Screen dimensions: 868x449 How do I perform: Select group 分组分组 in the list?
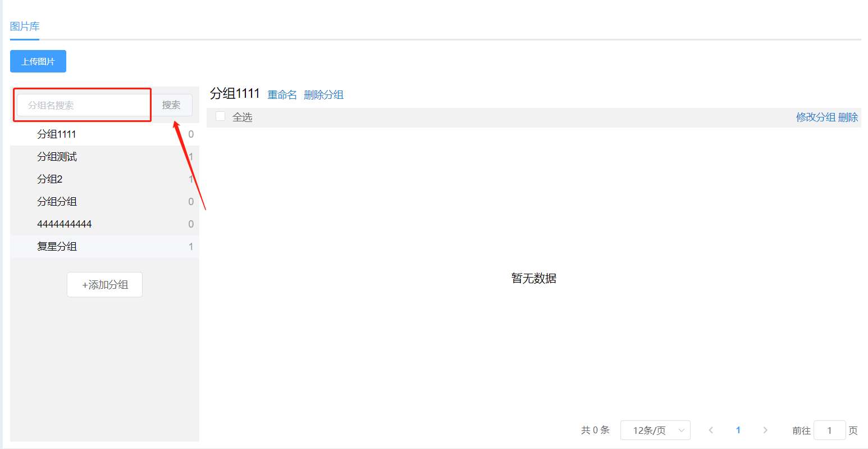click(104, 202)
